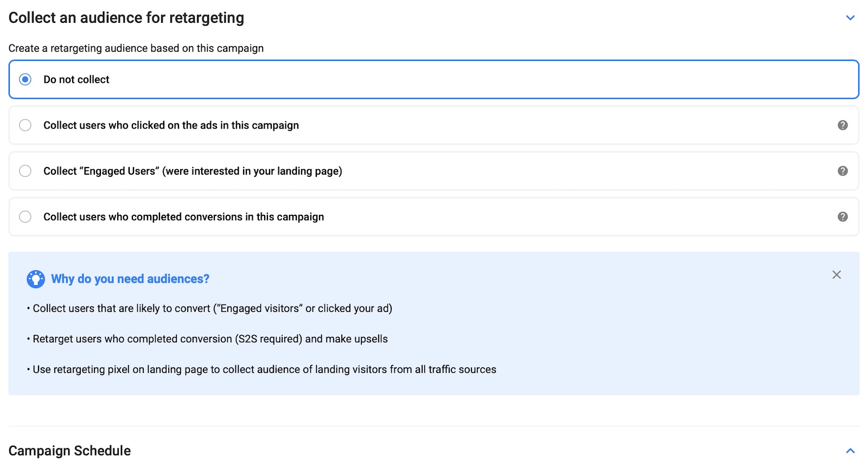868x473 pixels.
Task: Open help icon for clicked-ads users option
Action: click(x=843, y=125)
